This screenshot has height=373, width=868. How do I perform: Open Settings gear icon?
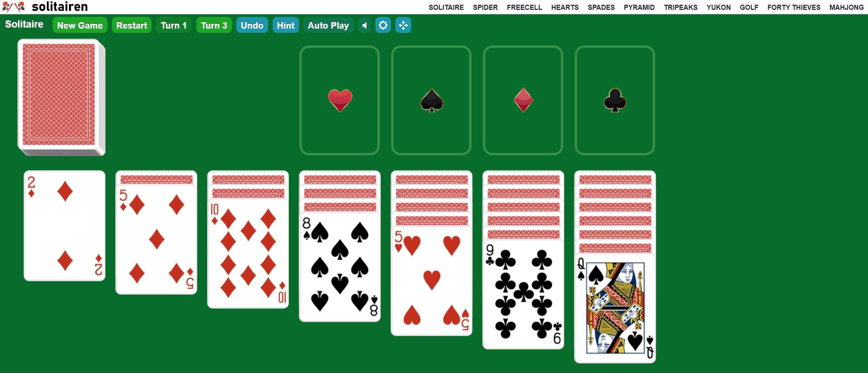tap(383, 25)
